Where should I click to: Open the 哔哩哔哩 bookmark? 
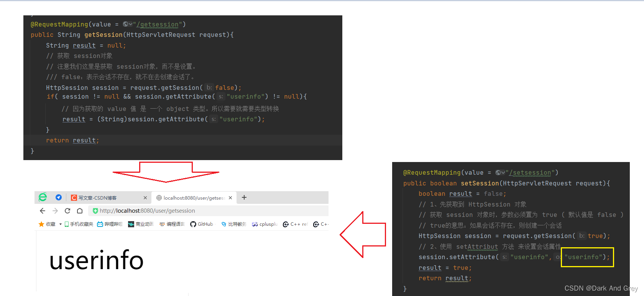click(x=110, y=224)
